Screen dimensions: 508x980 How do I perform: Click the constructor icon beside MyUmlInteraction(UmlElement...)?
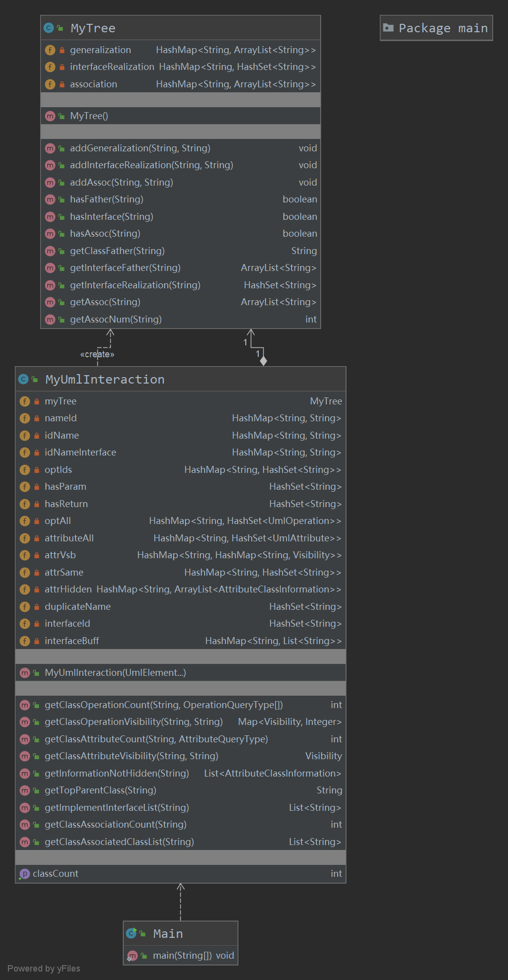pos(25,673)
